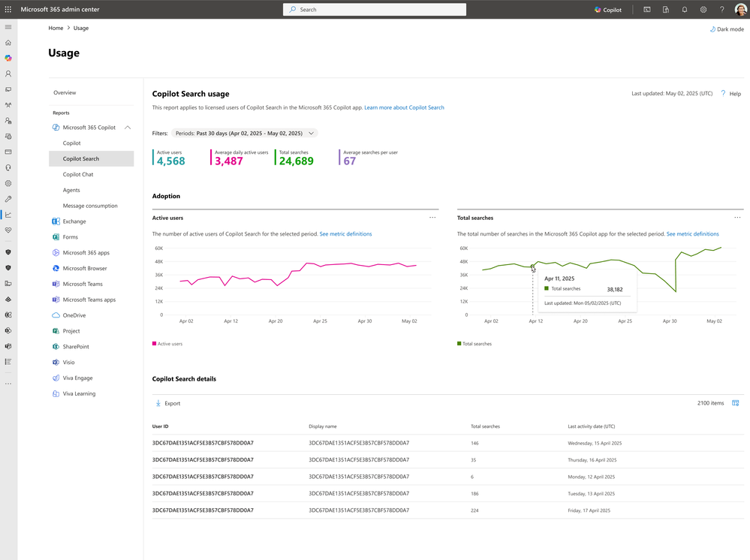Image resolution: width=750 pixels, height=560 pixels.
Task: Toggle Active users legend series
Action: coord(167,344)
